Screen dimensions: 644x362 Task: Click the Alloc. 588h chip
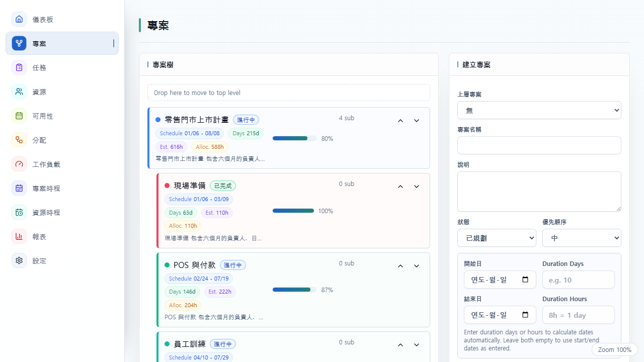coord(209,147)
